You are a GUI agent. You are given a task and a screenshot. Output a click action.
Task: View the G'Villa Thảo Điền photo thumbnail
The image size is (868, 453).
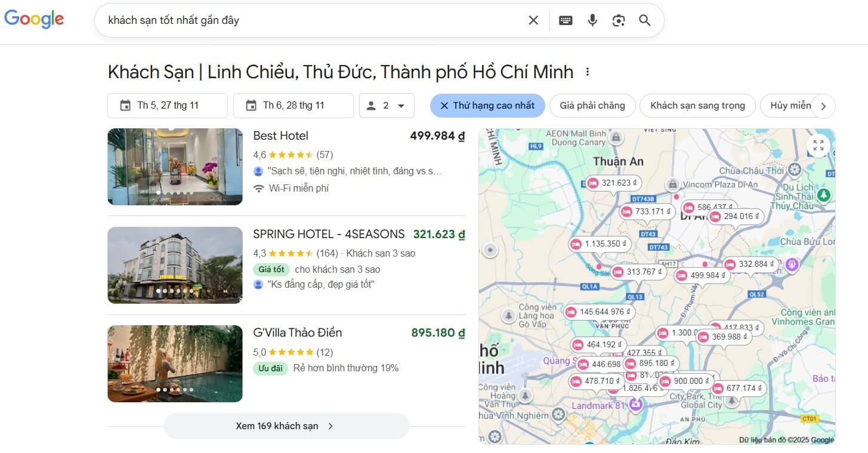coord(175,363)
